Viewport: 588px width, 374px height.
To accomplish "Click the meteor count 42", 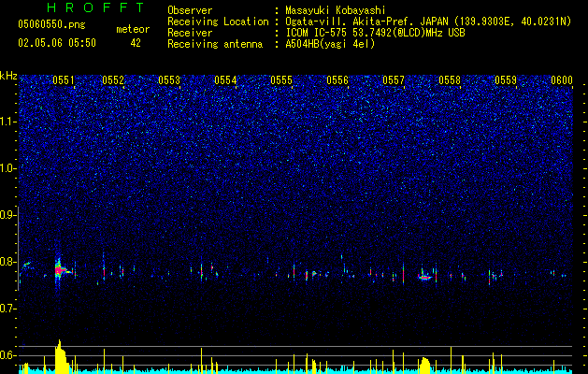I will (x=136, y=43).
